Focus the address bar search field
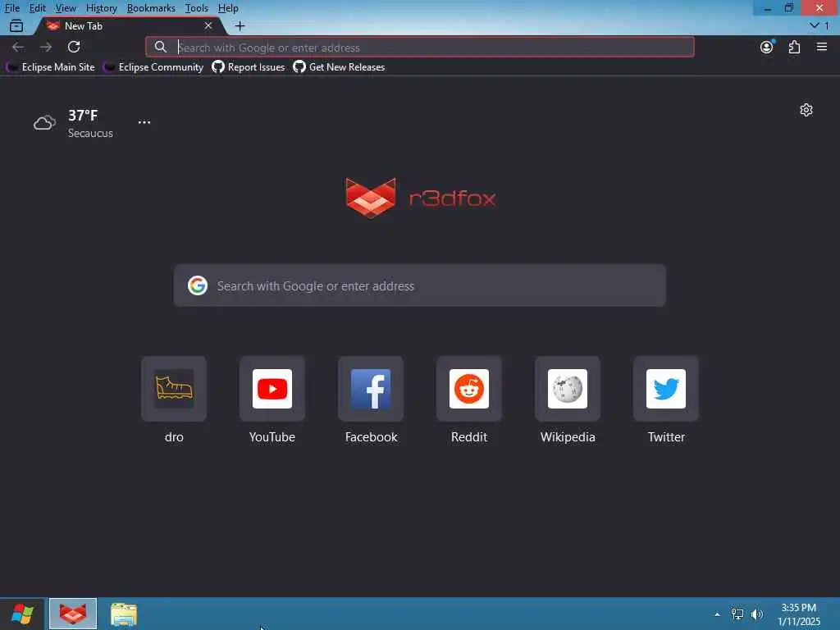Viewport: 840px width, 630px height. point(419,47)
